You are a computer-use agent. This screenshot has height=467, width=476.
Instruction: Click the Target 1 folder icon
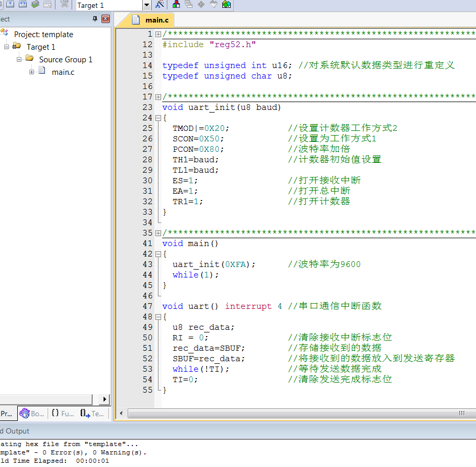click(x=17, y=46)
